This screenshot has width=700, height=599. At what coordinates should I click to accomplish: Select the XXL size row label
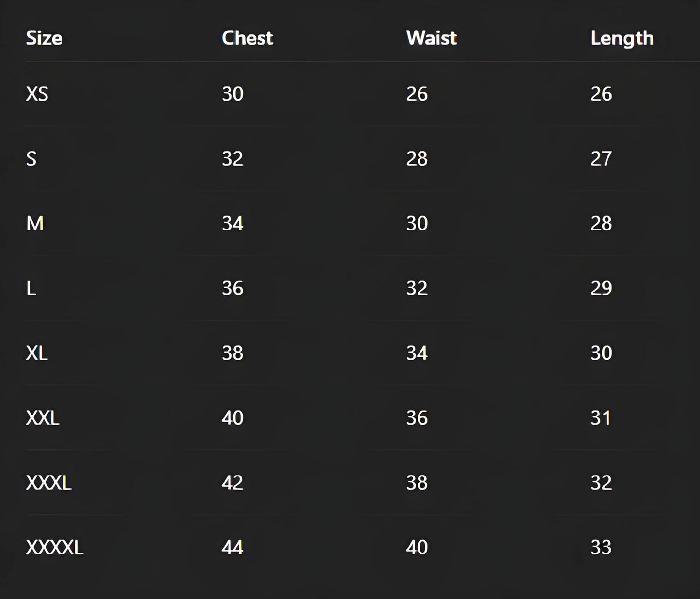(43, 418)
